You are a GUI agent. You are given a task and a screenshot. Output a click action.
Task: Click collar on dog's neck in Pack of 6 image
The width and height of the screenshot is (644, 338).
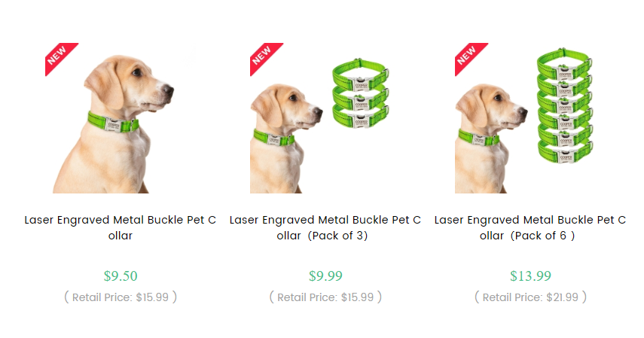[x=479, y=138]
